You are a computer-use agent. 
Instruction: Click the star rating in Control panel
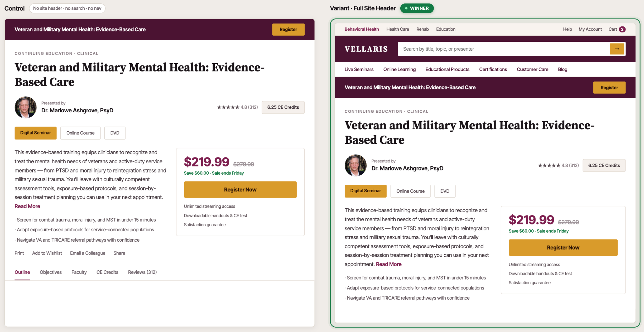click(237, 107)
